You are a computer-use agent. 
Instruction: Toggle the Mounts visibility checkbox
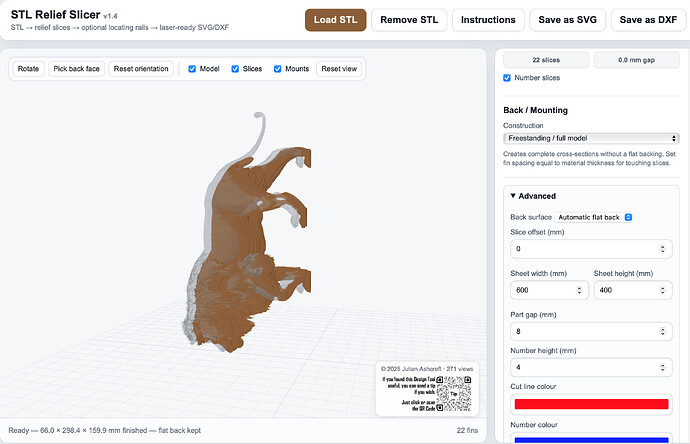click(277, 69)
